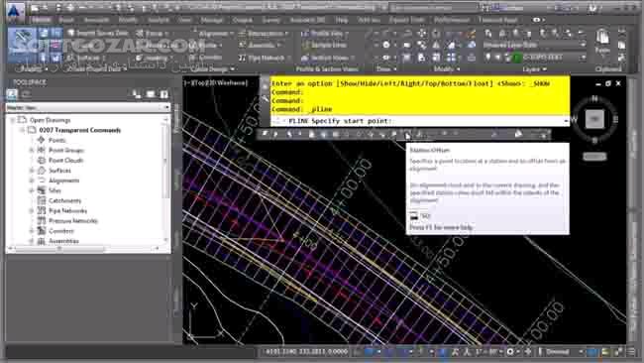Expand the Draw panel dropdown
This screenshot has width=644, height=363.
tap(386, 69)
